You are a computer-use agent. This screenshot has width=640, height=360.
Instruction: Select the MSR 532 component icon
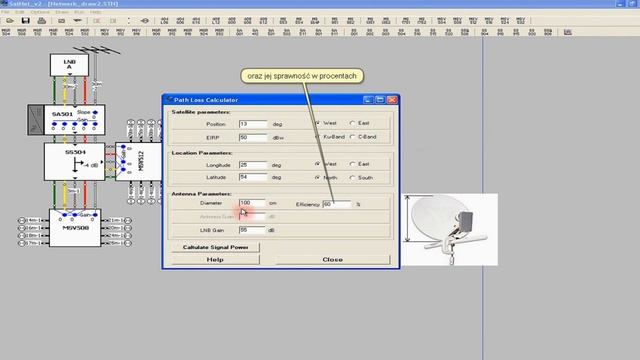click(85, 32)
